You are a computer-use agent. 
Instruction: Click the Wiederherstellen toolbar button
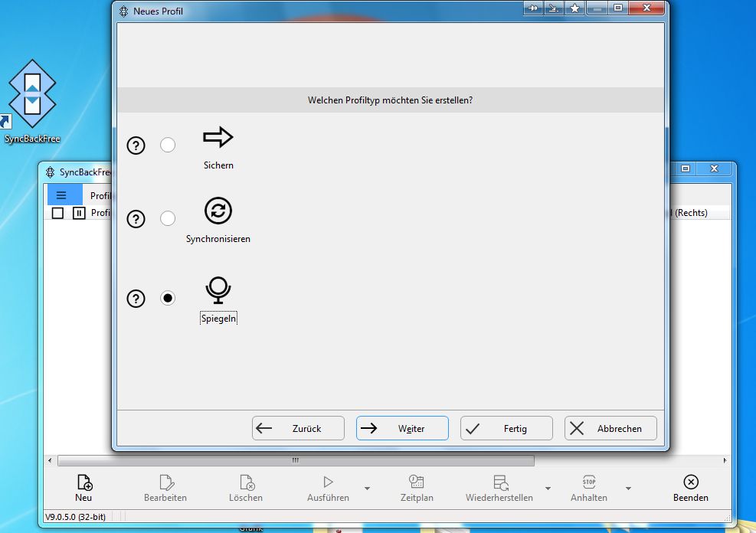pyautogui.click(x=499, y=488)
